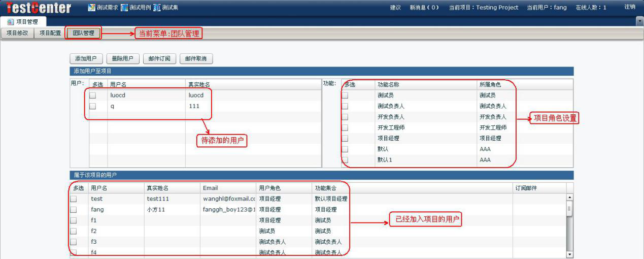This screenshot has width=644, height=259.
Task: Click the scroll-down arrow of project users list
Action: pos(569,254)
